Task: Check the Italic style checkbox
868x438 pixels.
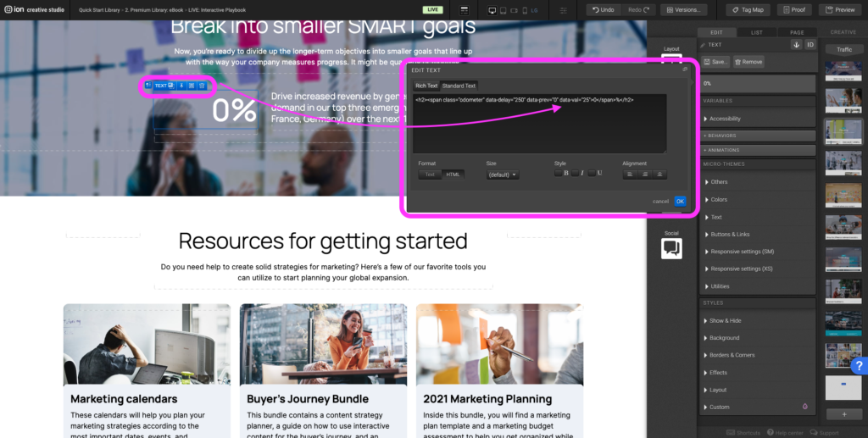Action: click(x=576, y=173)
